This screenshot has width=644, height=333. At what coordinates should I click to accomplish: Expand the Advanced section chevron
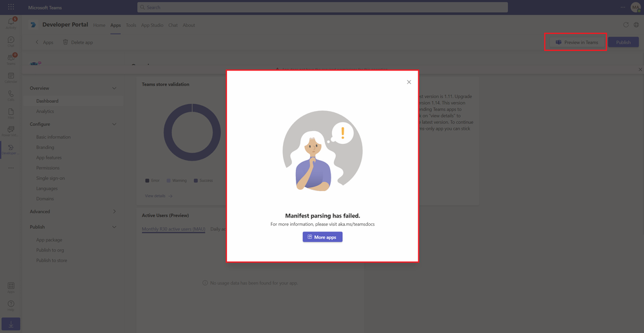click(114, 211)
